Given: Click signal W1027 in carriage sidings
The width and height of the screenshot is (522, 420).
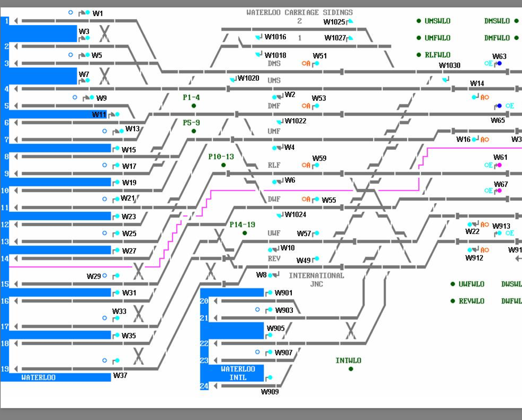Looking at the screenshot, I should [349, 38].
